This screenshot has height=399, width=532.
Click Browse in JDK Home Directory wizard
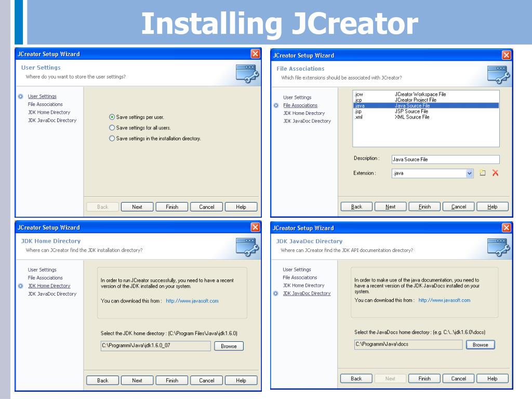point(229,346)
